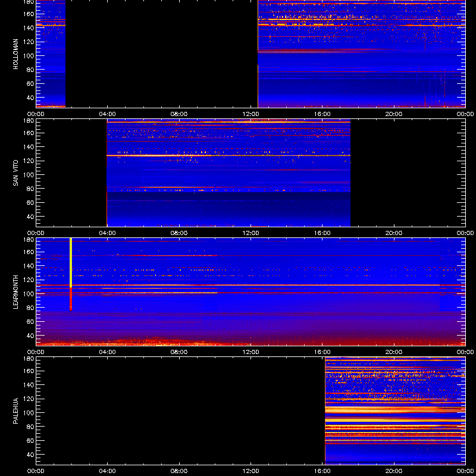This screenshot has width=476, height=476.
Task: Pick the 08:00 time label below San Vito plot
Action: click(179, 233)
